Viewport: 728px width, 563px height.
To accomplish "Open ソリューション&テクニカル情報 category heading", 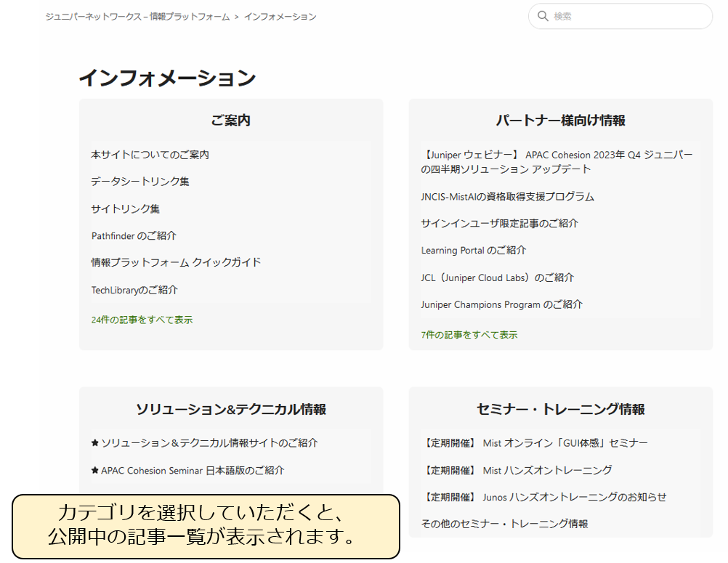I will point(230,410).
